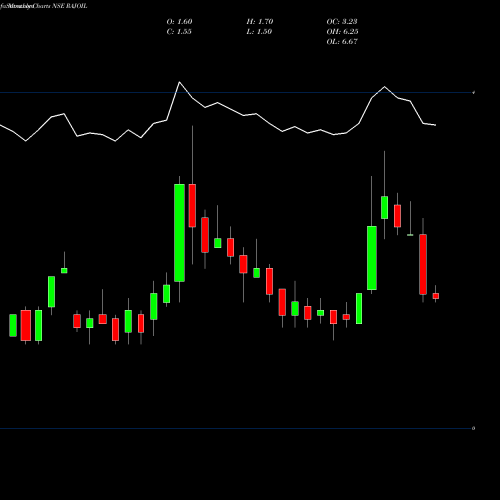The height and width of the screenshot is (500, 500).
Task: Click the low price text L: 1.50
Action: (259, 32)
